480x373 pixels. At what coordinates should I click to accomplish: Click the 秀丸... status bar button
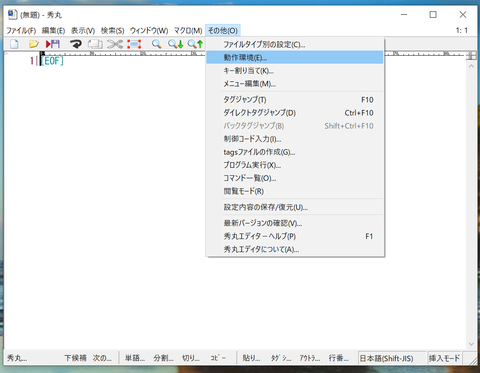click(x=17, y=358)
